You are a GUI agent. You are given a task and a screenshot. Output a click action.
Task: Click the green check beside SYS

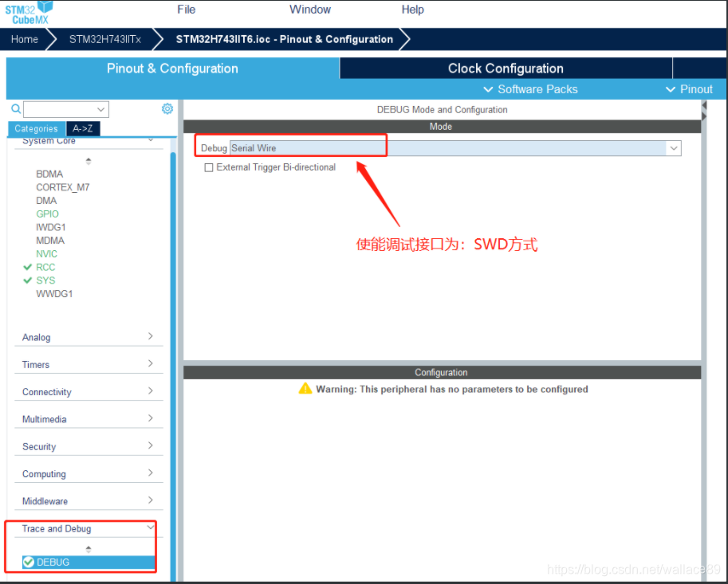[27, 280]
